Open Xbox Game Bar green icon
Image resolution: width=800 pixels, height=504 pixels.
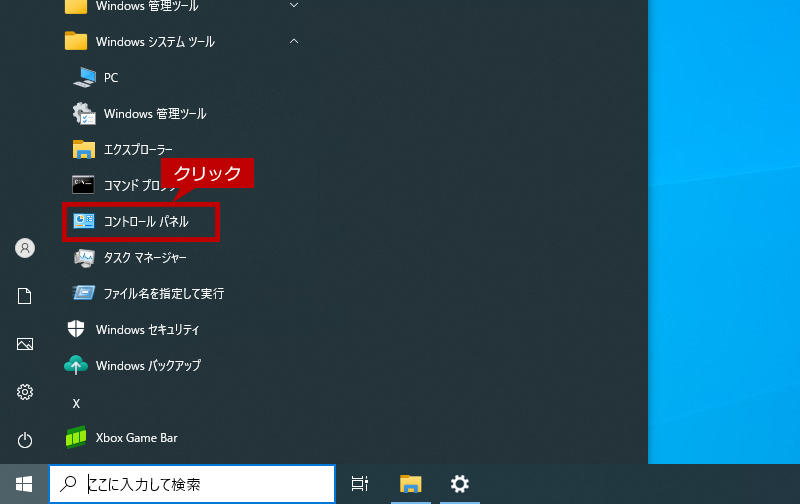click(76, 437)
